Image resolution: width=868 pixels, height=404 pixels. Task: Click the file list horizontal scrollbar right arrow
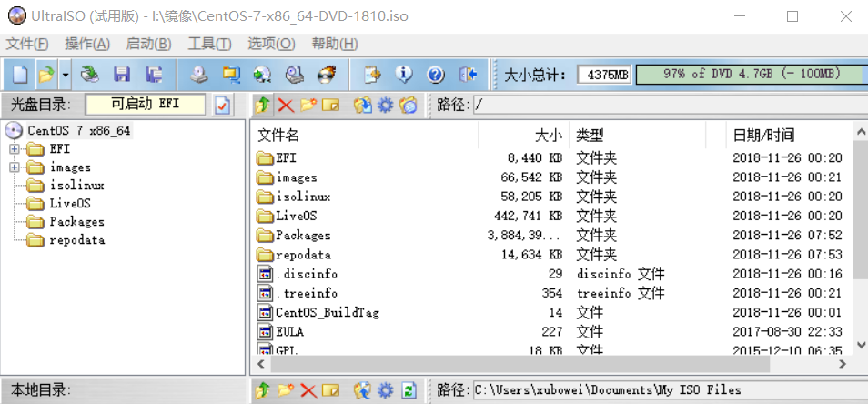[843, 364]
